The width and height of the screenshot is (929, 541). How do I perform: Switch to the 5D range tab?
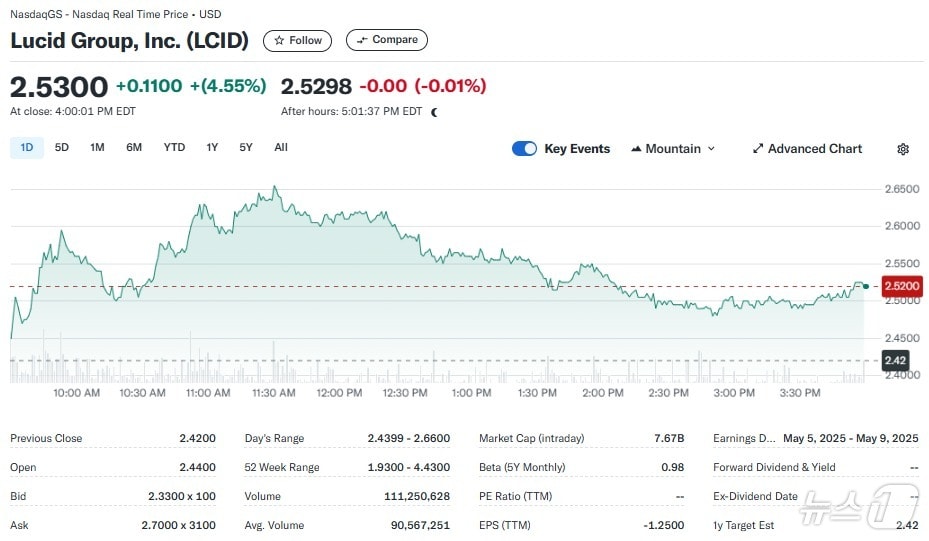pyautogui.click(x=62, y=148)
